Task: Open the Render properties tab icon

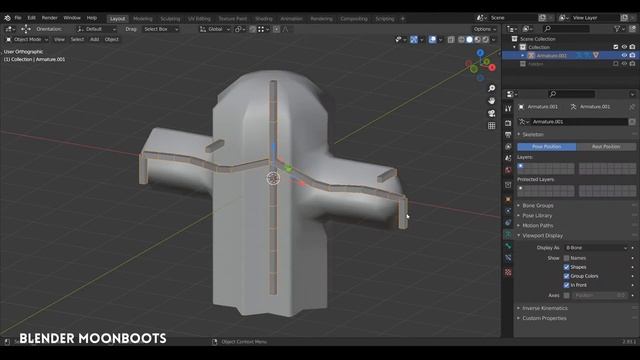Action: pos(508,123)
